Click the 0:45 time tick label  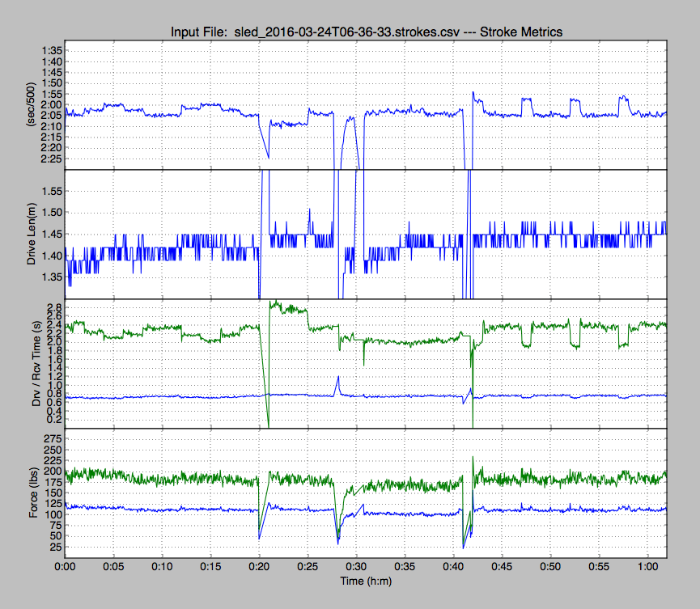[x=502, y=568]
